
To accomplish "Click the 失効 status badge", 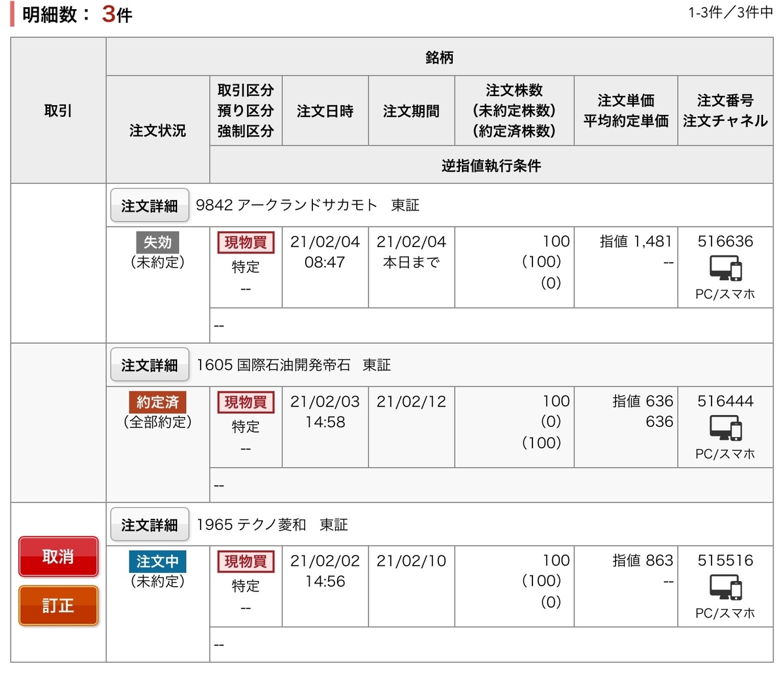I will 157,242.
